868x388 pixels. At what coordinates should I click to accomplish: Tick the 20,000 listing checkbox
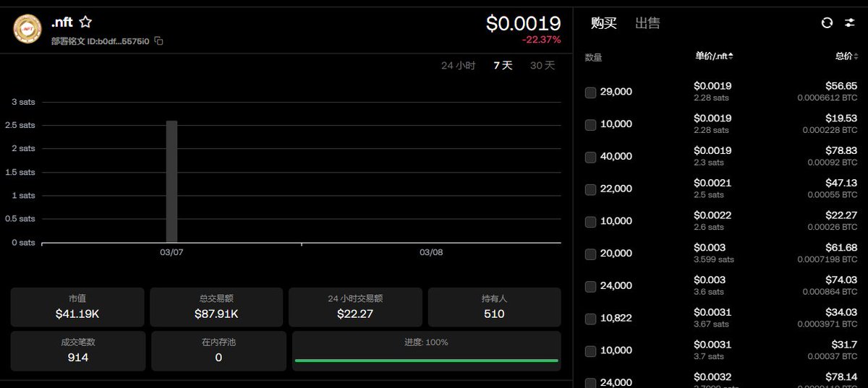click(x=590, y=254)
